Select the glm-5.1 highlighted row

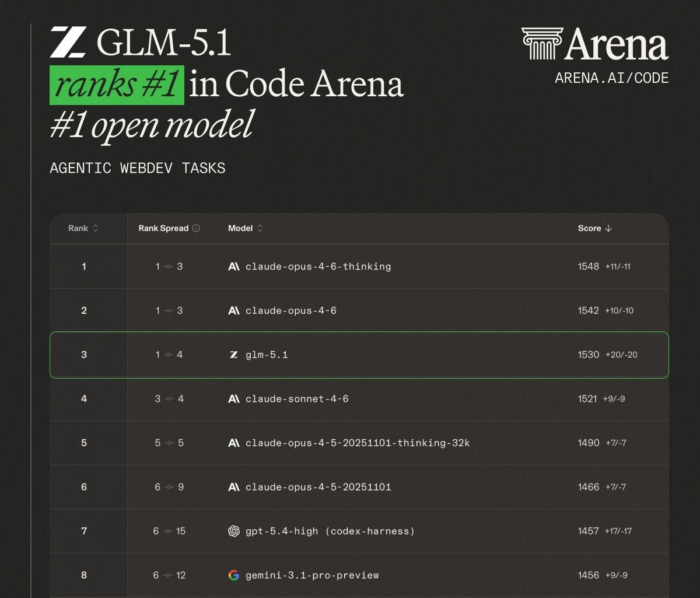359,355
